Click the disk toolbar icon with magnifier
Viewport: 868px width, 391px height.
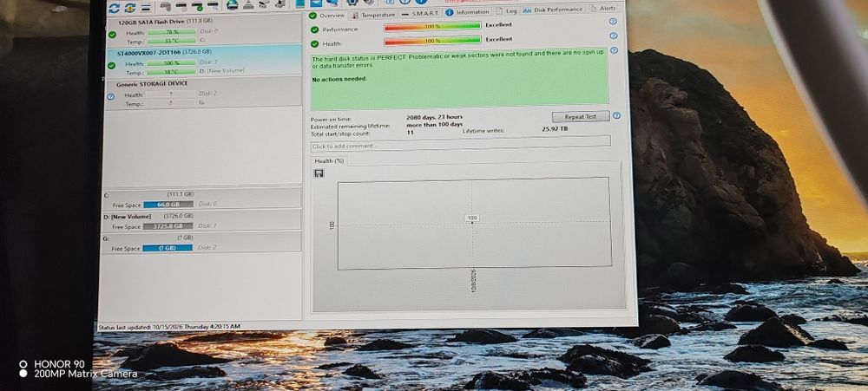(x=213, y=7)
